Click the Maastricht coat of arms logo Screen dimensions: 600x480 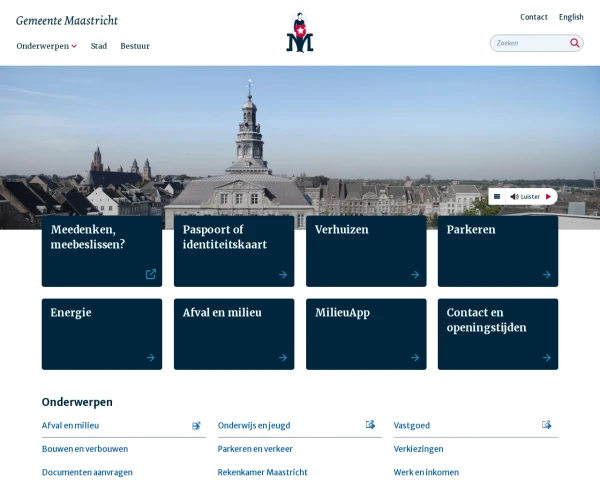click(x=300, y=32)
